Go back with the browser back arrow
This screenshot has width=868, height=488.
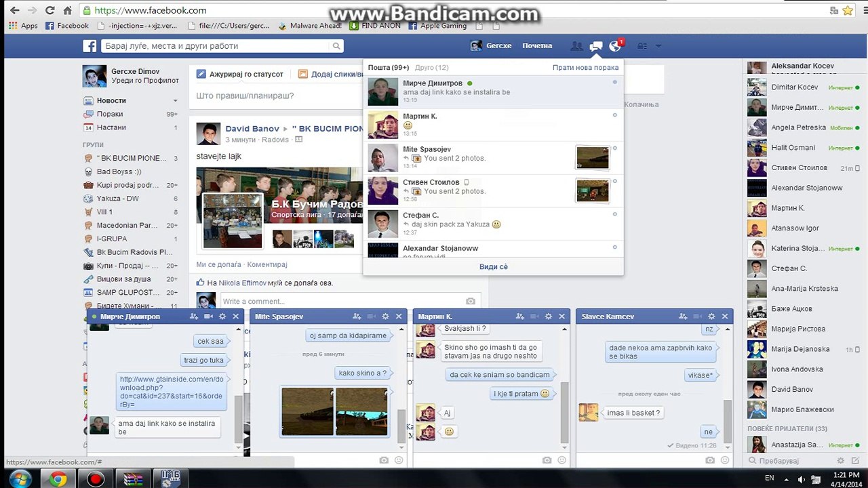click(x=14, y=10)
